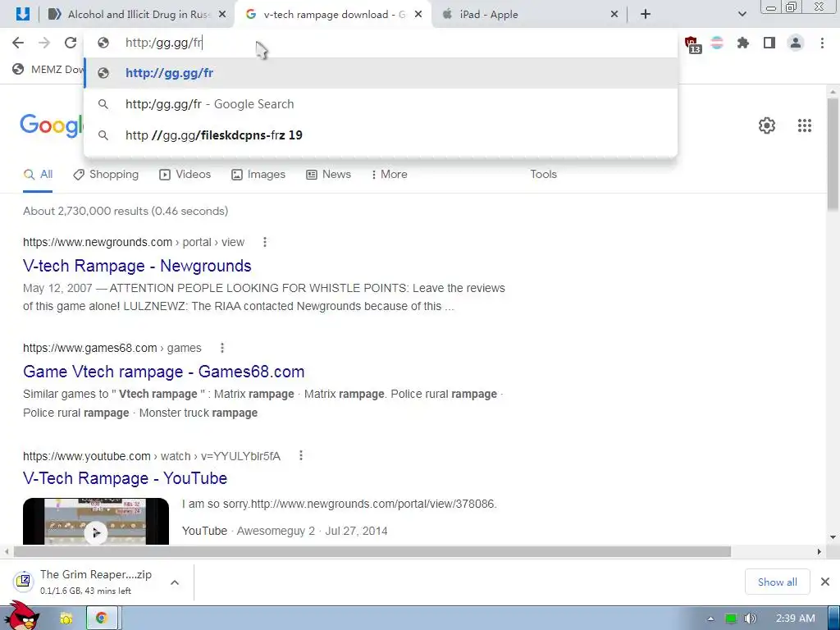Choose the http://gg.gg/fr URL suggestion

[x=381, y=73]
